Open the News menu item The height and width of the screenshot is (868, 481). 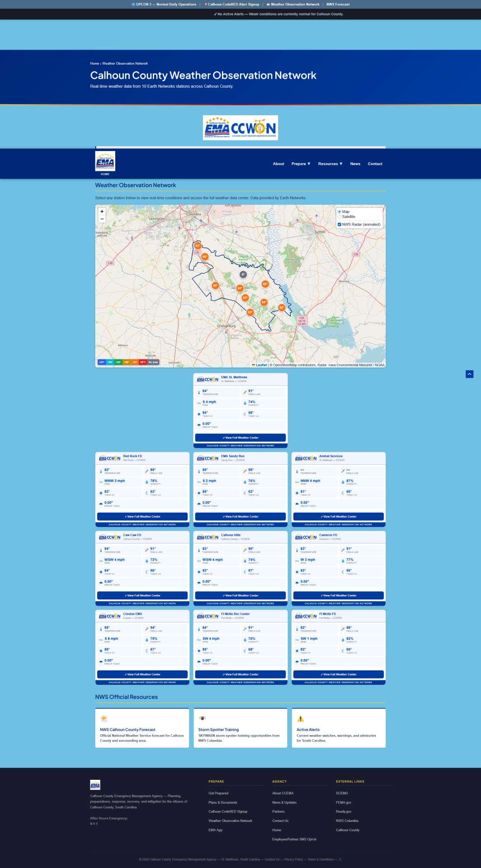(355, 164)
